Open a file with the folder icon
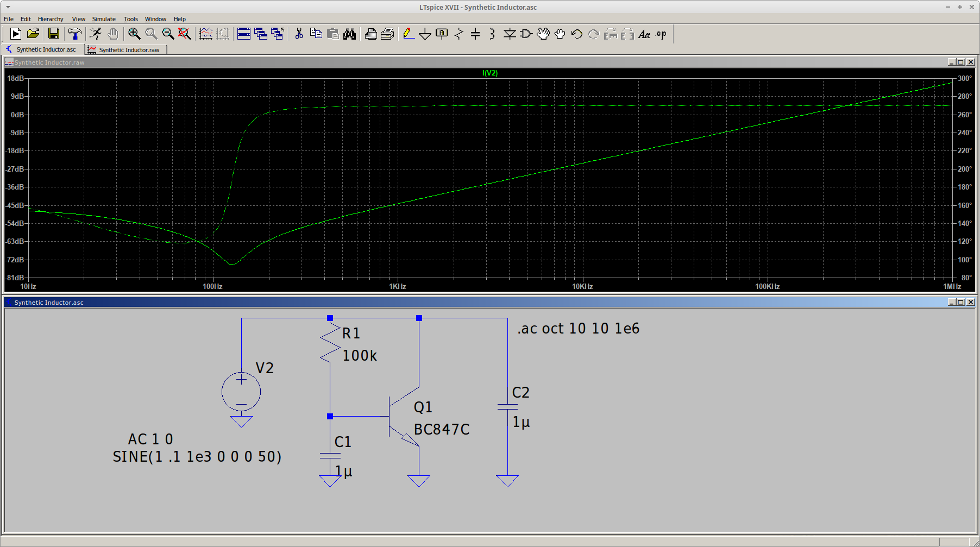This screenshot has width=980, height=547. [x=33, y=34]
